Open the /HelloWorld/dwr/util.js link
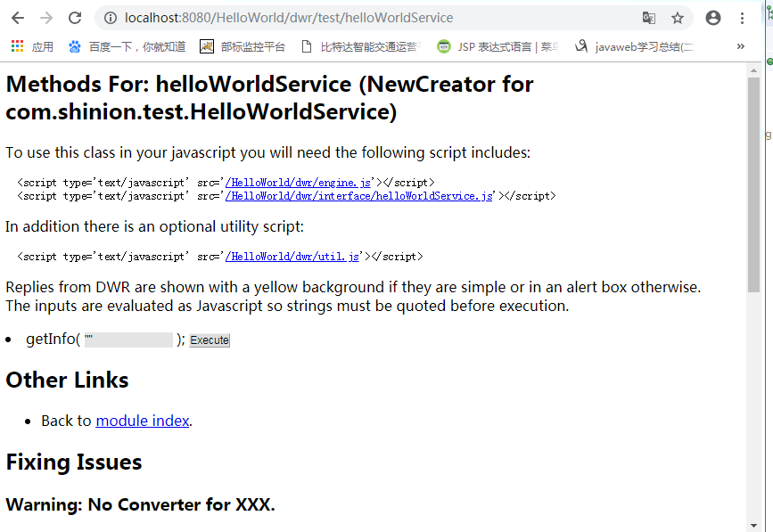 (x=292, y=257)
